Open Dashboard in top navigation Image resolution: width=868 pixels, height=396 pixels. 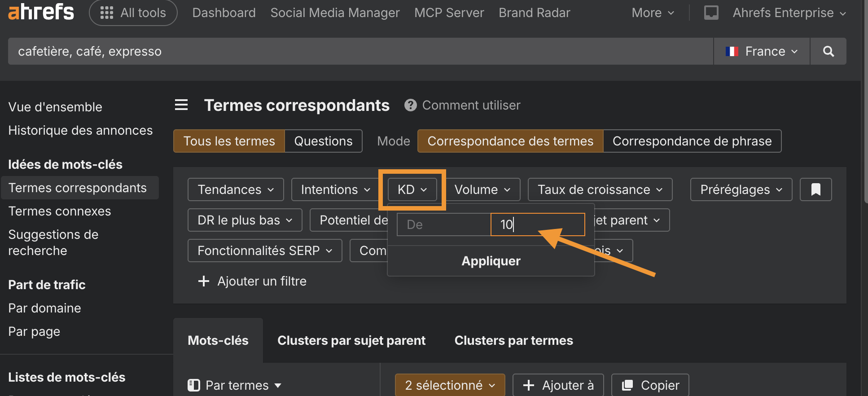click(x=224, y=13)
